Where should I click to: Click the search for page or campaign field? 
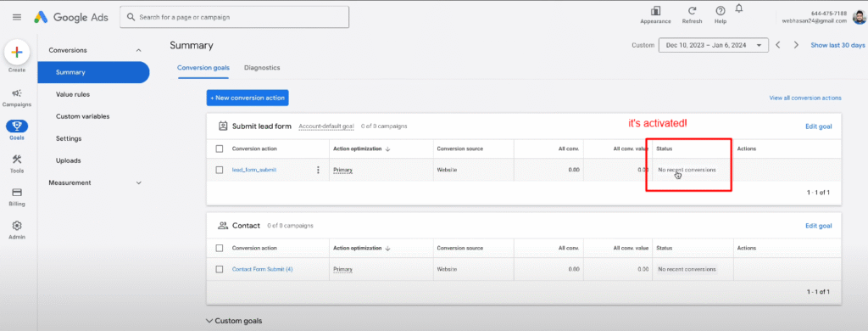(x=234, y=17)
